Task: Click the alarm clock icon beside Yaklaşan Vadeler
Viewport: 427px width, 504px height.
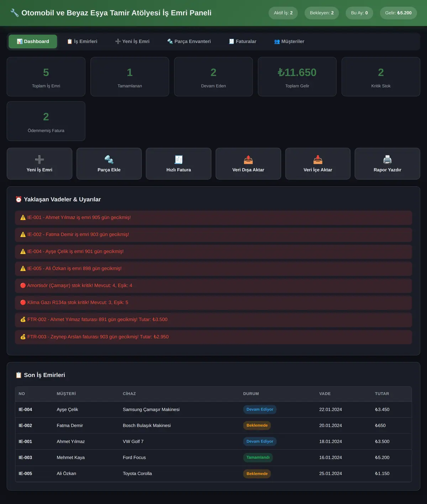Action: (19, 199)
